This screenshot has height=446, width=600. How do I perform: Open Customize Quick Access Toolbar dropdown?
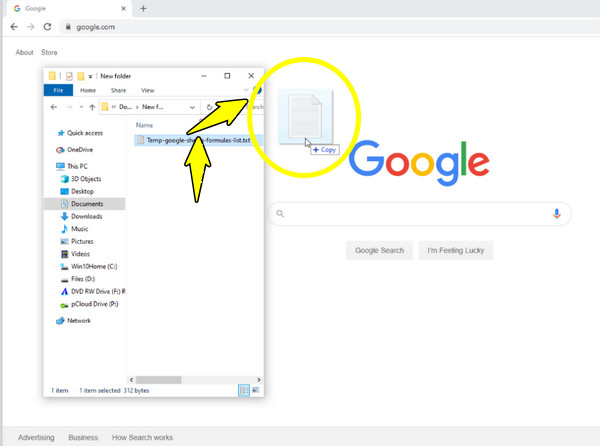(90, 77)
